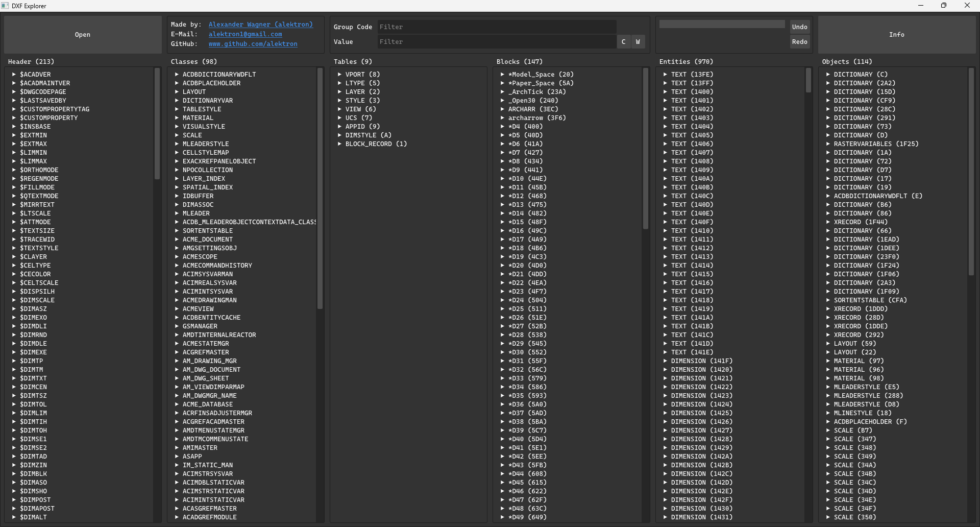980x527 pixels.
Task: Expand the _ArchTick (23A) block
Action: tap(502, 92)
